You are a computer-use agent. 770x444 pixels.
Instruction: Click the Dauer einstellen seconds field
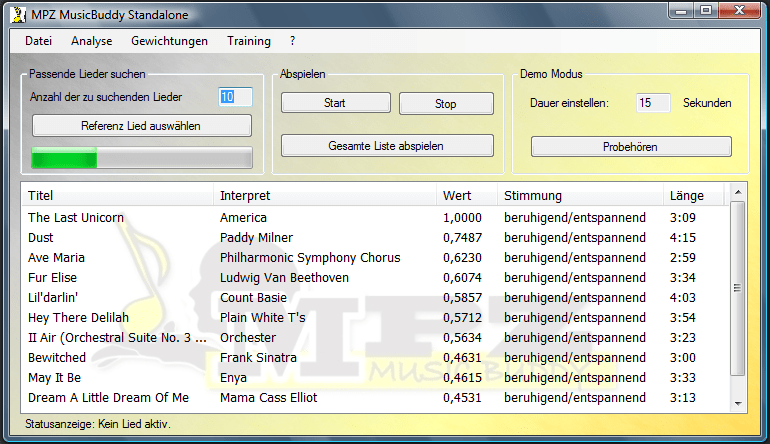(653, 103)
